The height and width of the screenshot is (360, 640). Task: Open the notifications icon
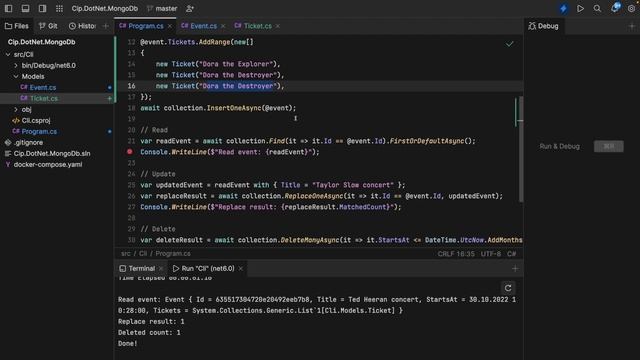tap(615, 8)
